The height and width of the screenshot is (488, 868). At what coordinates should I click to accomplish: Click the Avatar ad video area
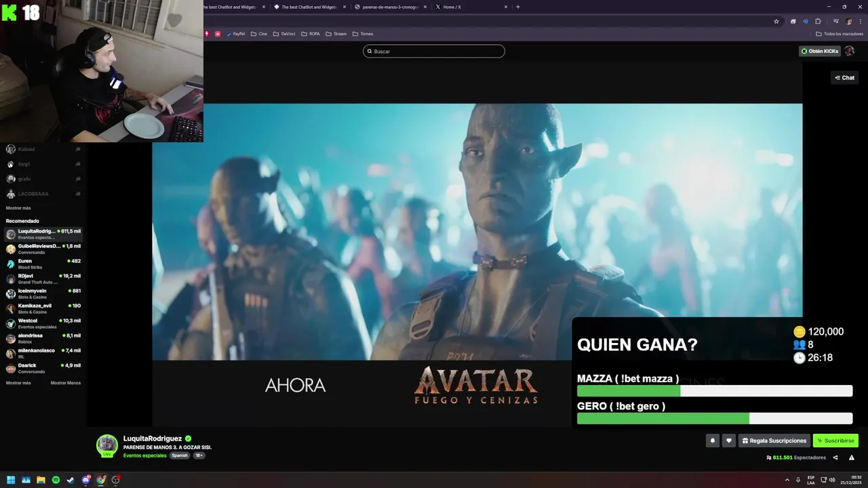point(477,232)
